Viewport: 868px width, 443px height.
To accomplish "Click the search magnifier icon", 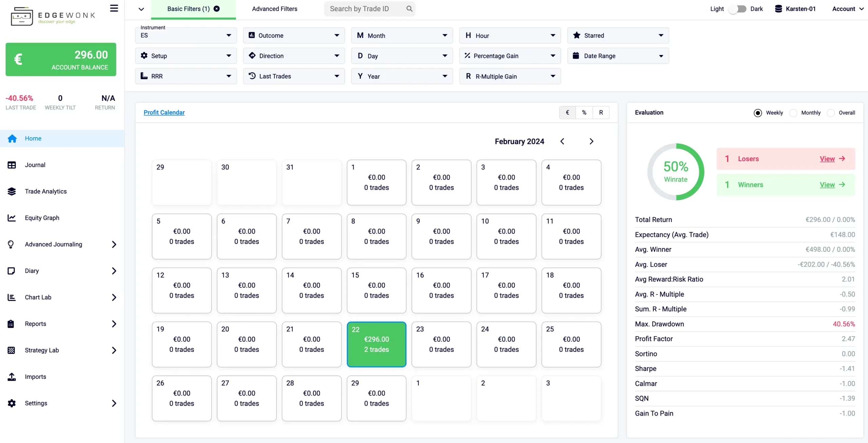I will click(x=409, y=9).
